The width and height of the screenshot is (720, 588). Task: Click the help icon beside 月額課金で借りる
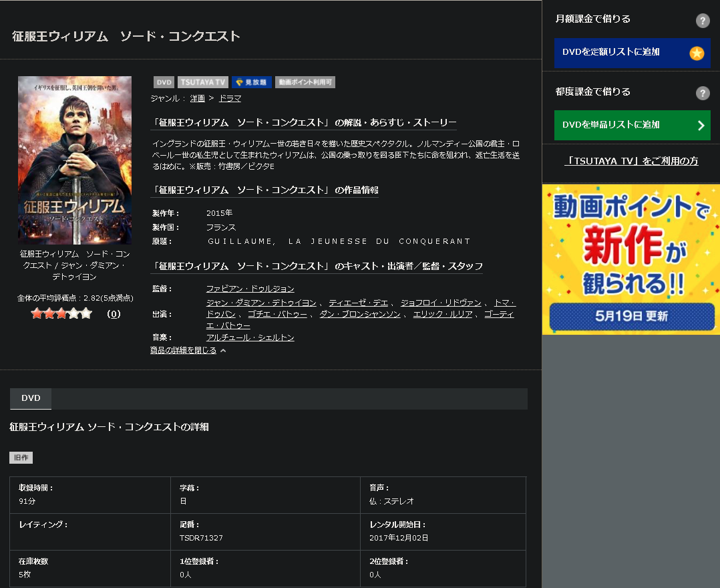point(703,20)
